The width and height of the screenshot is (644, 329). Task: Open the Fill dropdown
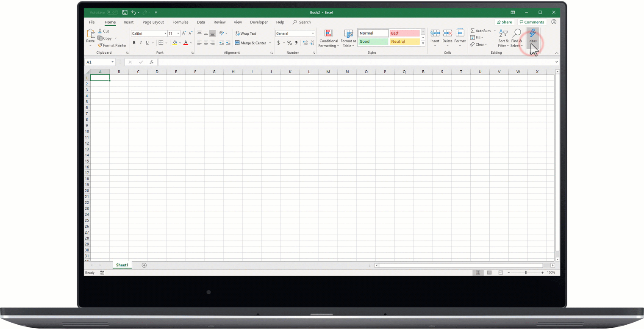(x=477, y=38)
